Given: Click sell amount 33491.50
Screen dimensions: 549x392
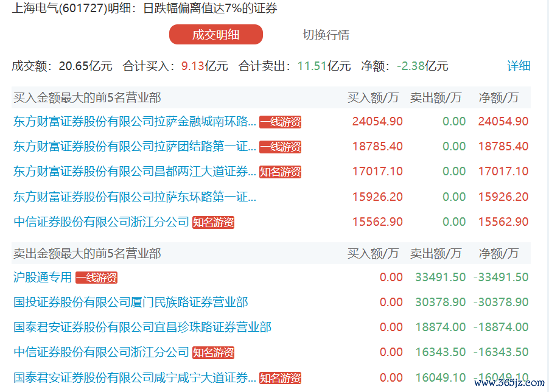Looking at the screenshot, I should coord(441,277).
